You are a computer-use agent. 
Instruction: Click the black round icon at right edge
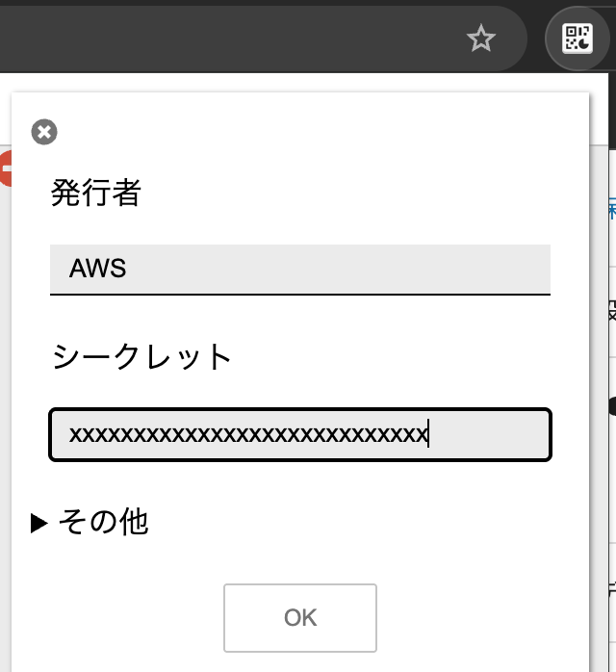[x=610, y=406]
